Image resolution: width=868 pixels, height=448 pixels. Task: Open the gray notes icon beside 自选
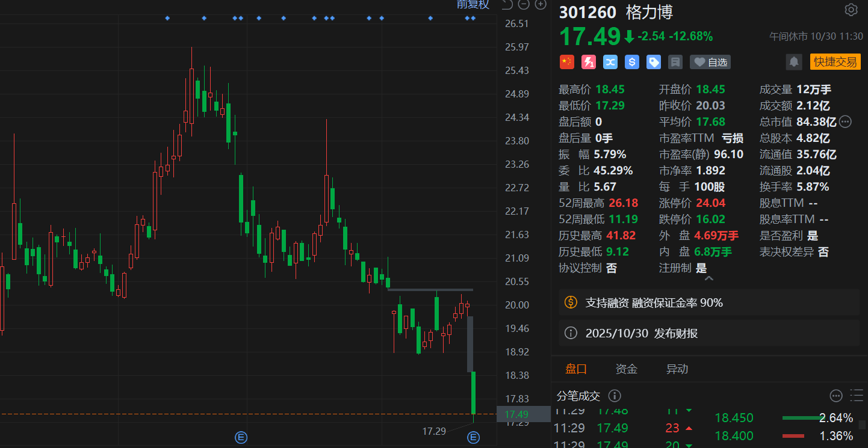675,62
